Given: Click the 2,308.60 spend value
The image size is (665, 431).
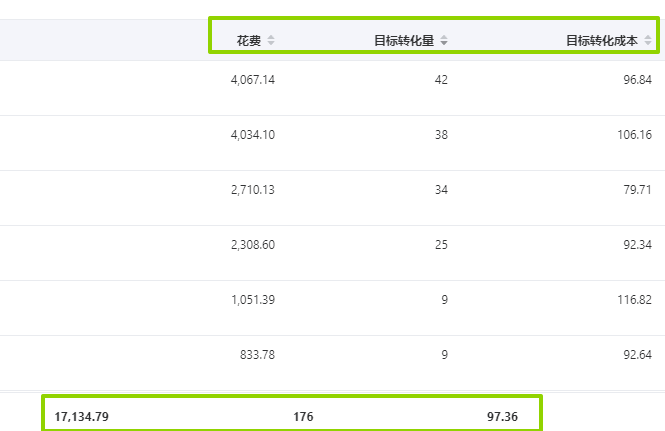Looking at the screenshot, I should click(253, 245).
